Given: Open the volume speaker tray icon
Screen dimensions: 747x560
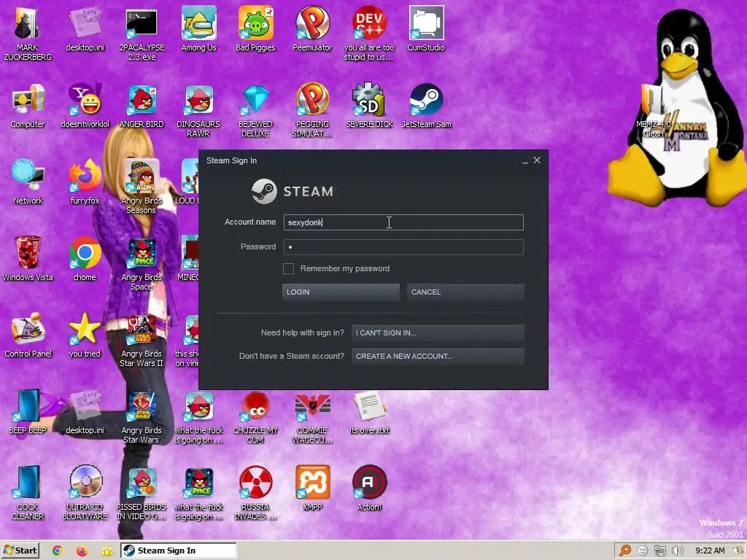Looking at the screenshot, I should [678, 551].
